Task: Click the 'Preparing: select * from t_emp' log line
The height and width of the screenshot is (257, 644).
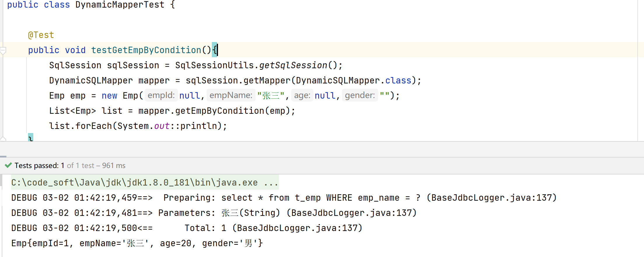Action: click(x=284, y=198)
